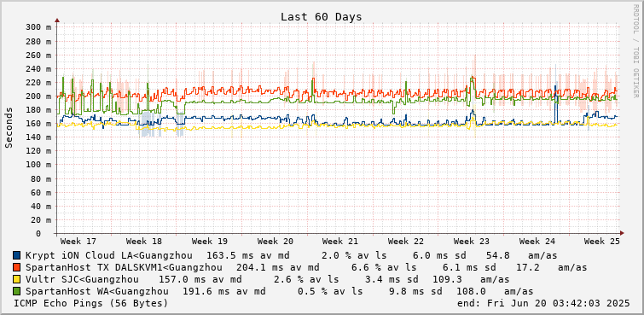Select the Week 18 axis label
644x315 pixels.
144,241
